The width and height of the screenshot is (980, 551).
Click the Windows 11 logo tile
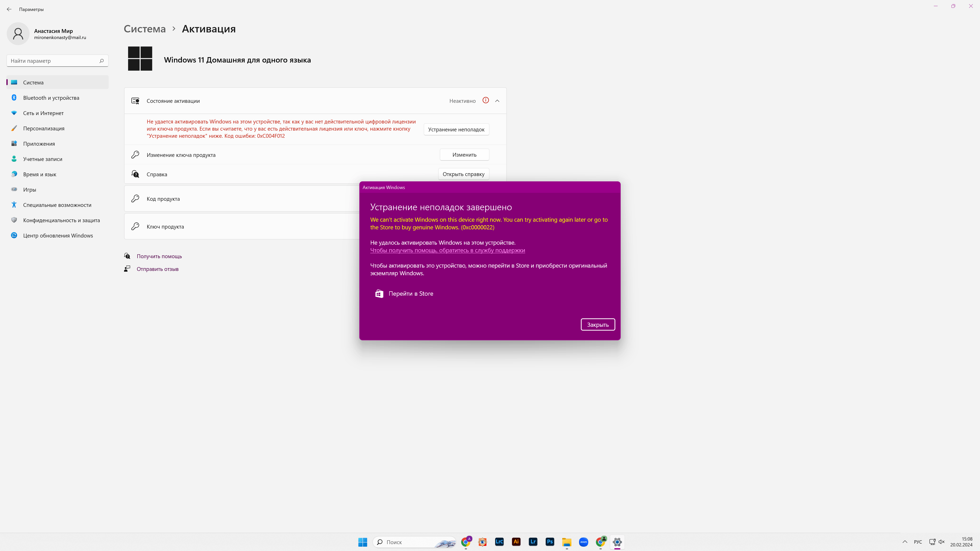click(140, 59)
